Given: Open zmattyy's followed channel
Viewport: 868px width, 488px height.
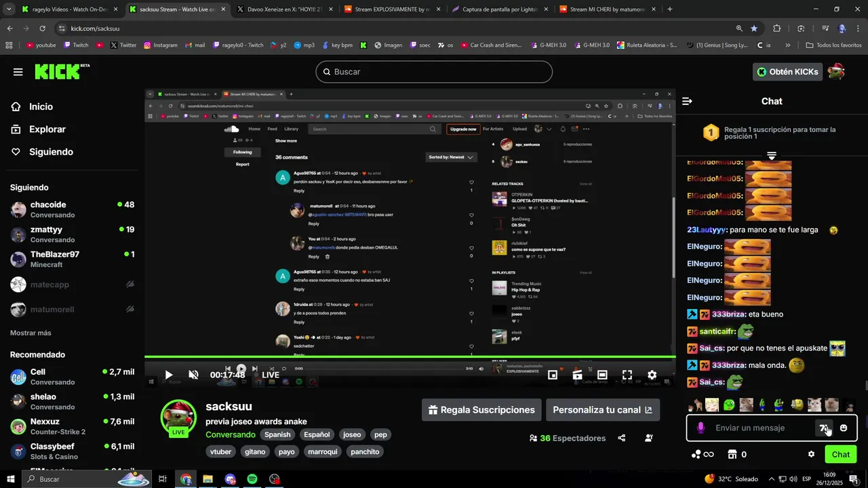Looking at the screenshot, I should pyautogui.click(x=71, y=235).
